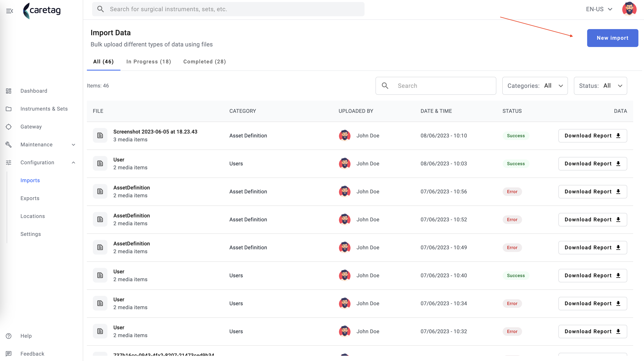Collapse the Configuration section chevron

73,162
